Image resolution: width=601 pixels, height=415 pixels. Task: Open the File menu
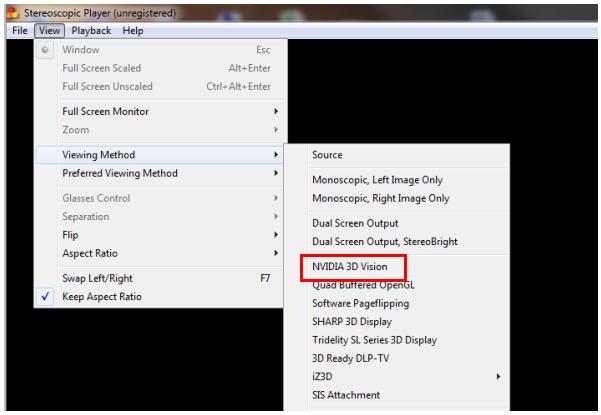tap(18, 31)
